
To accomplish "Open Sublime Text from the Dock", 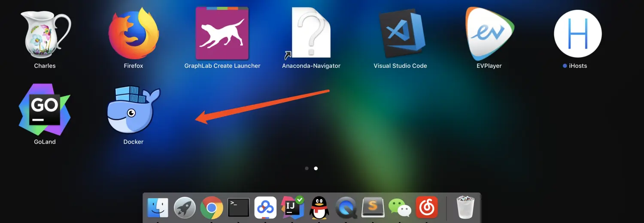I will (373, 208).
